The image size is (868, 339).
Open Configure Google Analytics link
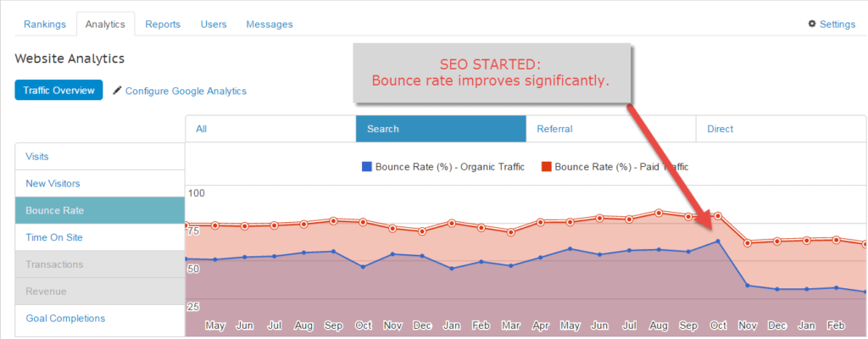tap(186, 91)
